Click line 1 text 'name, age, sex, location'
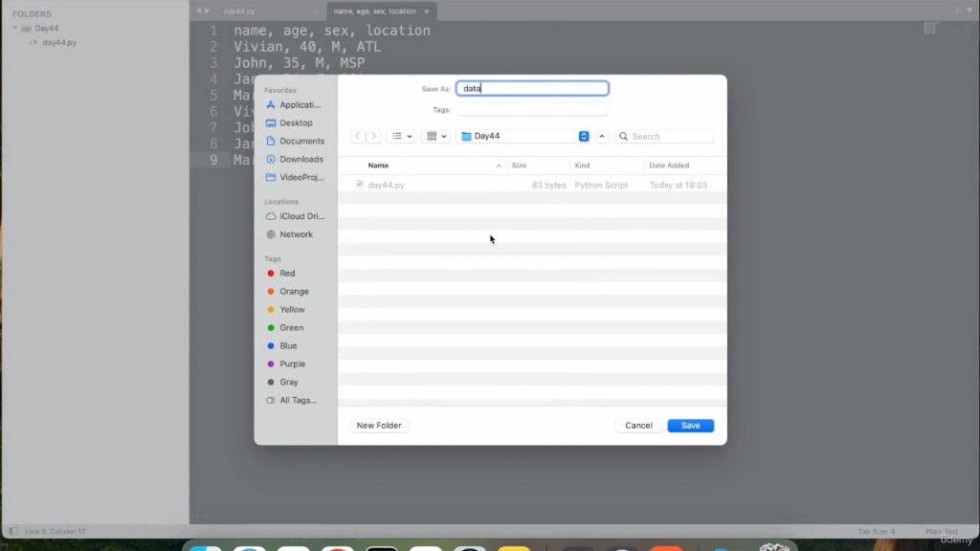The width and height of the screenshot is (980, 551). (x=332, y=31)
